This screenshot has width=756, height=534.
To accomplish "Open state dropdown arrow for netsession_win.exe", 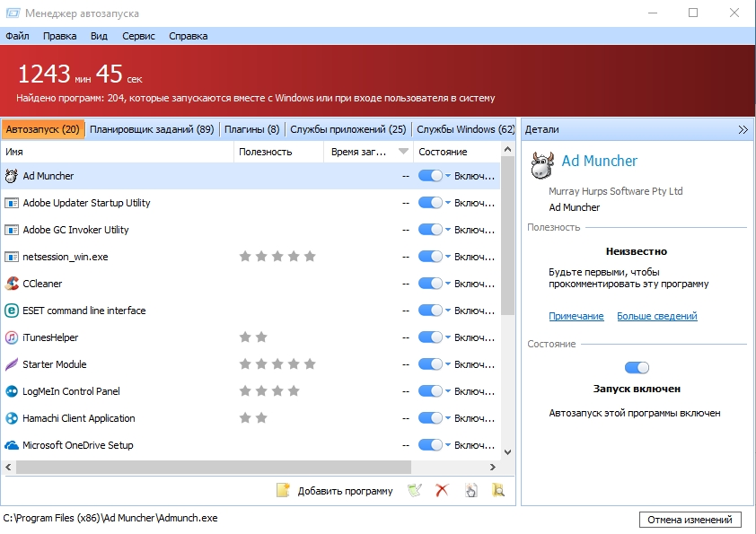I will 448,257.
